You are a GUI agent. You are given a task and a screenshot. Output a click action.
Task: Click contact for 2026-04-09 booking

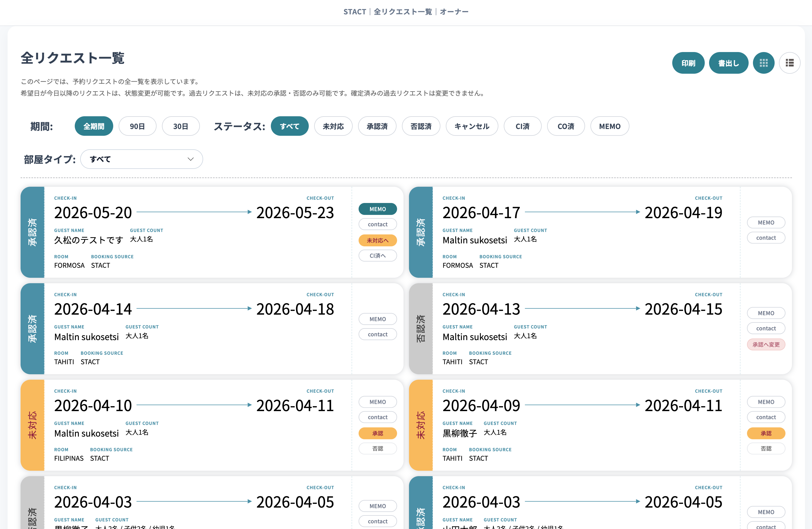coord(766,417)
